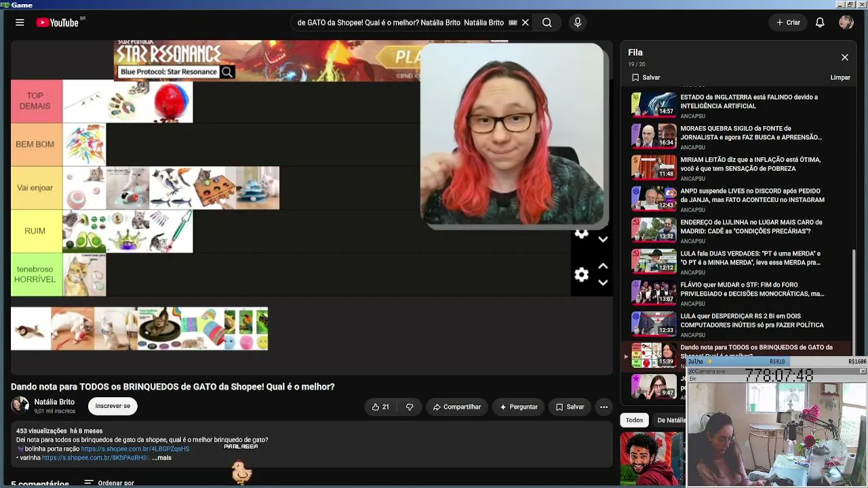Screen dimensions: 868x488
Task: Click the RUIM tier label
Action: [x=36, y=231]
